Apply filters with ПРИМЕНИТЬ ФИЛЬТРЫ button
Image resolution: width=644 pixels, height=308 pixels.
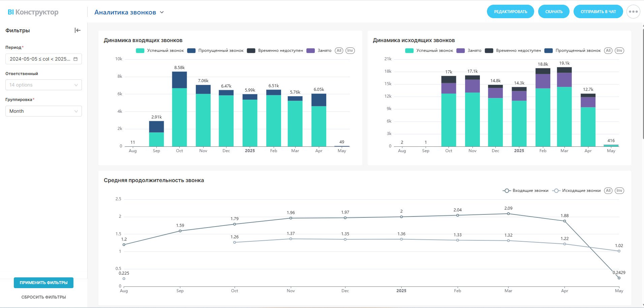pos(43,283)
